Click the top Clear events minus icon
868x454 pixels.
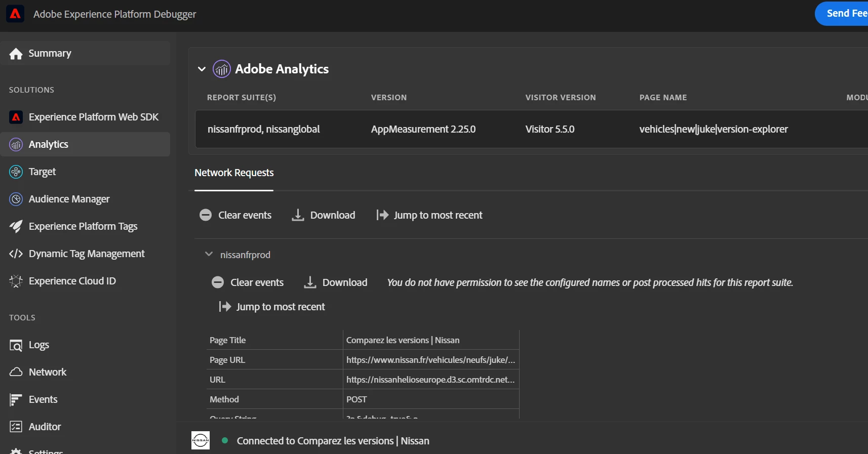point(206,215)
